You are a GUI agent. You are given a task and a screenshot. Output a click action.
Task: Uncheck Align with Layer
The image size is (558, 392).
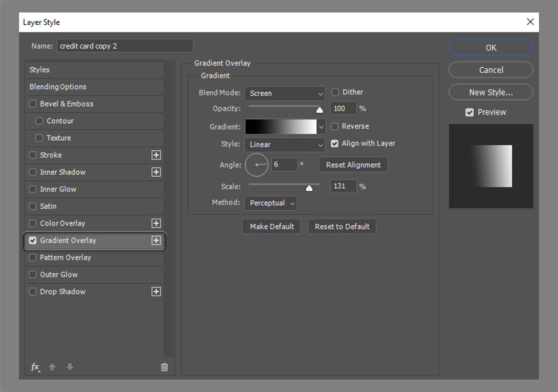tap(335, 143)
